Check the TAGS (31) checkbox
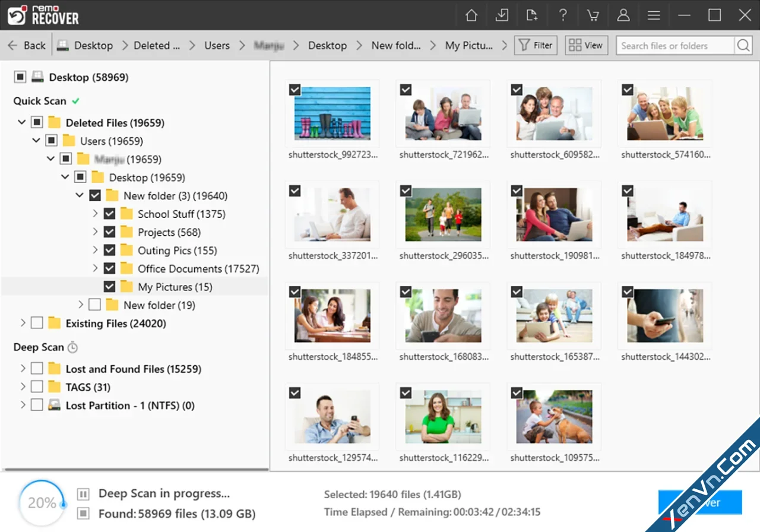760x532 pixels. [x=37, y=387]
